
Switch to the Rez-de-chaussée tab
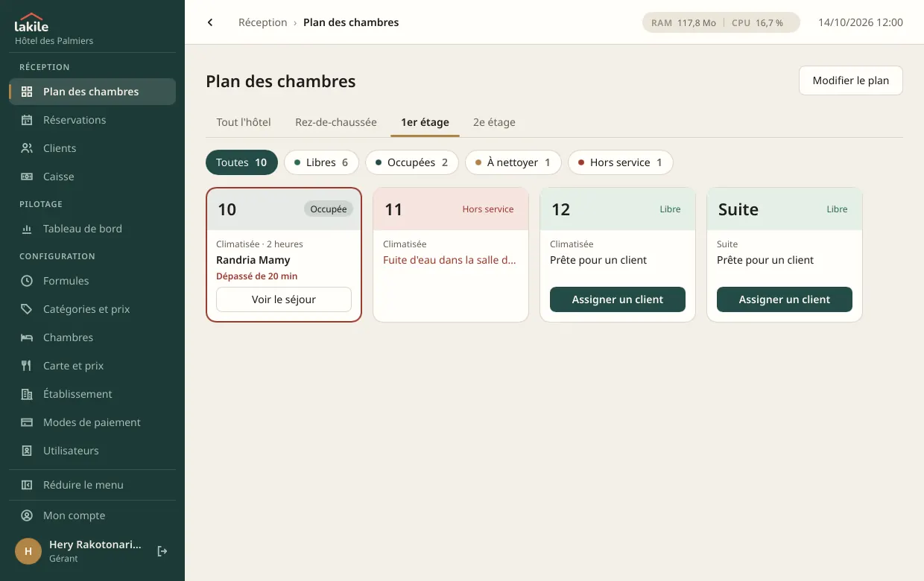pos(336,122)
